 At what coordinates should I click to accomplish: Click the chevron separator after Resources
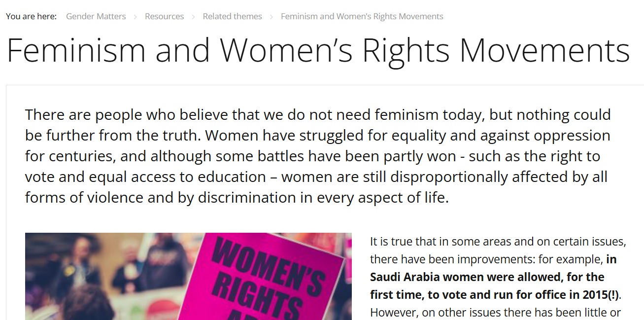194,17
